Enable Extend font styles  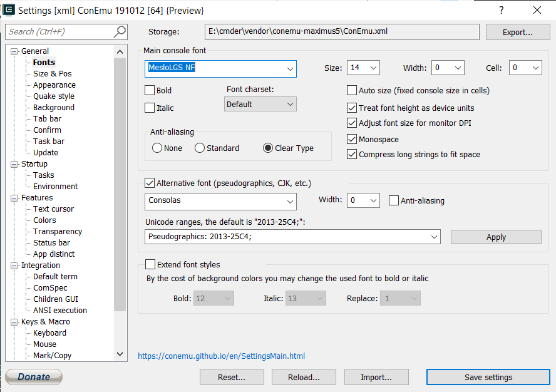coord(149,264)
